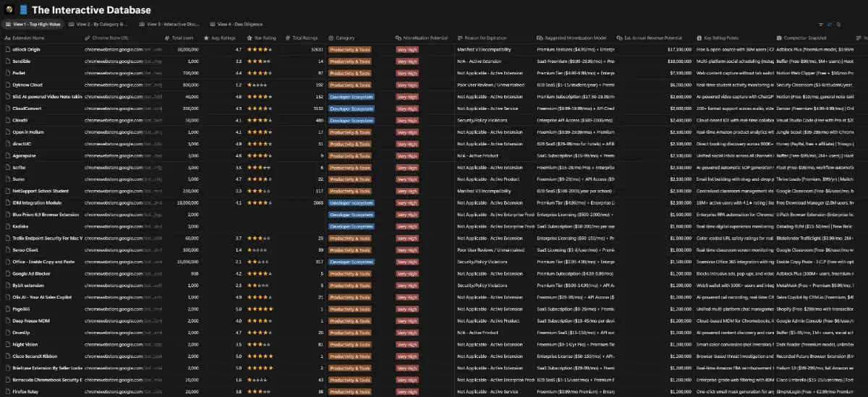Open the Est. Annual Revenue Potential column menu
This screenshot has height=397, width=868.
click(x=652, y=38)
